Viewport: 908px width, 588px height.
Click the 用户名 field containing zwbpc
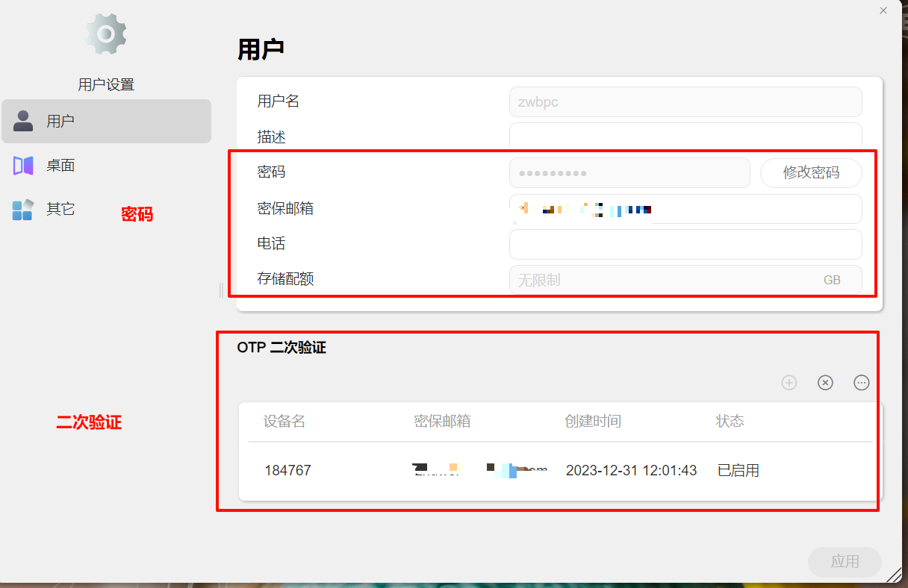pyautogui.click(x=685, y=102)
